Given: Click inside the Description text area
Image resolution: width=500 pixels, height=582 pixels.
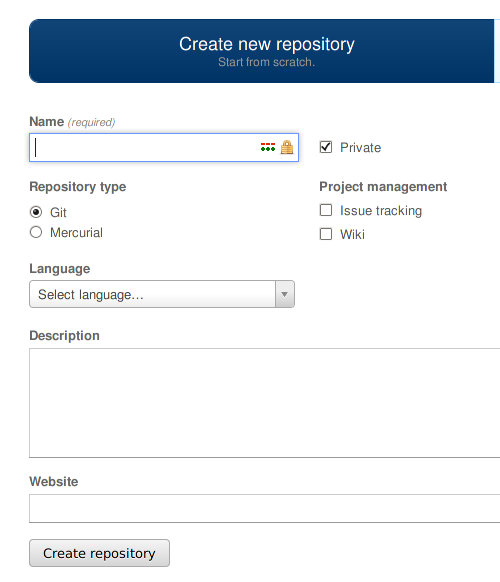Looking at the screenshot, I should pos(265,403).
